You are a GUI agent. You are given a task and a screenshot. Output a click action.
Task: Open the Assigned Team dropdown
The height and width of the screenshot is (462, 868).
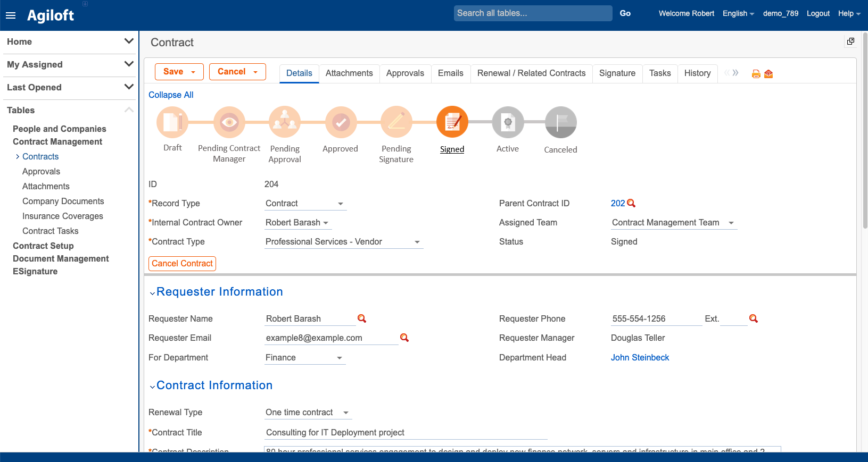[x=731, y=223]
